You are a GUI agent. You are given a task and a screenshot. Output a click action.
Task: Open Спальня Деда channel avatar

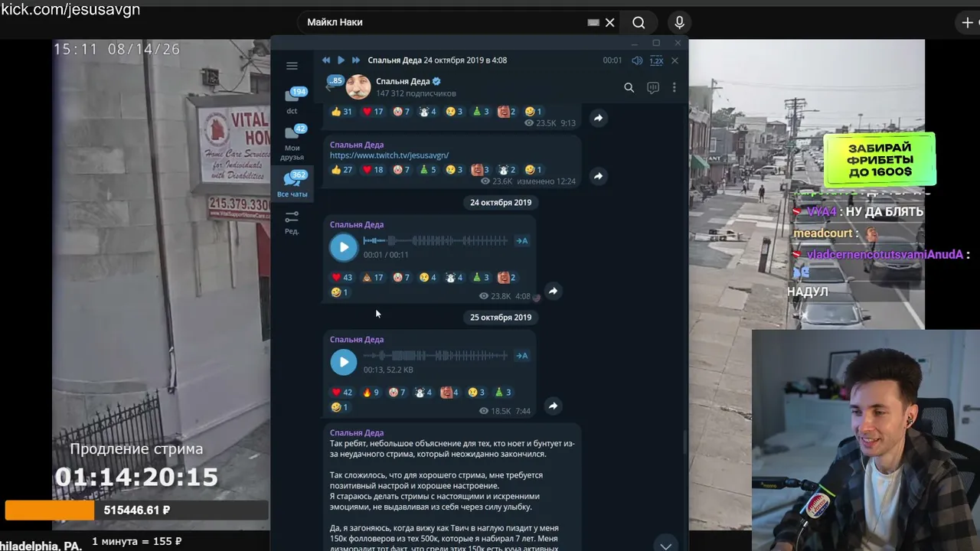click(x=358, y=87)
